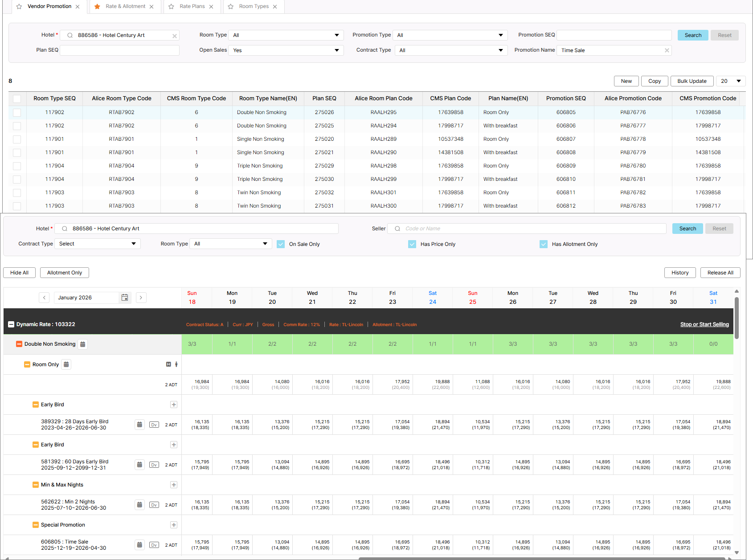Click the Bulk Update button

click(x=692, y=81)
